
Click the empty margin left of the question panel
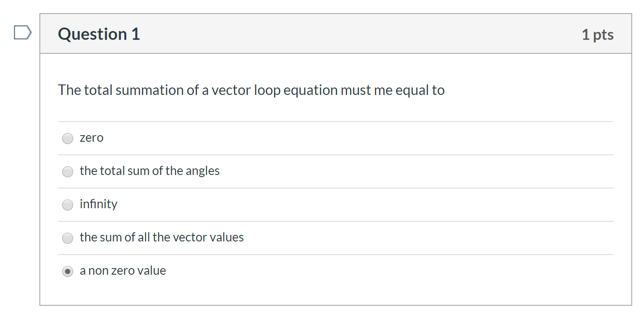(20, 175)
